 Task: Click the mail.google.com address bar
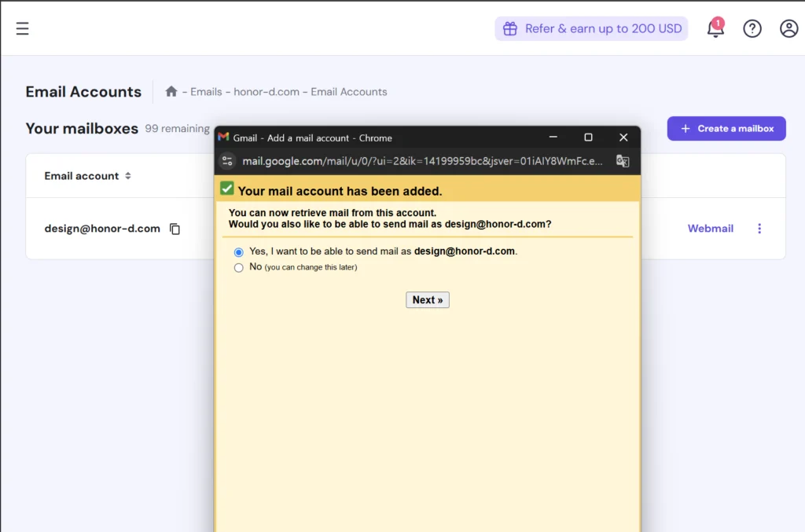tap(422, 161)
